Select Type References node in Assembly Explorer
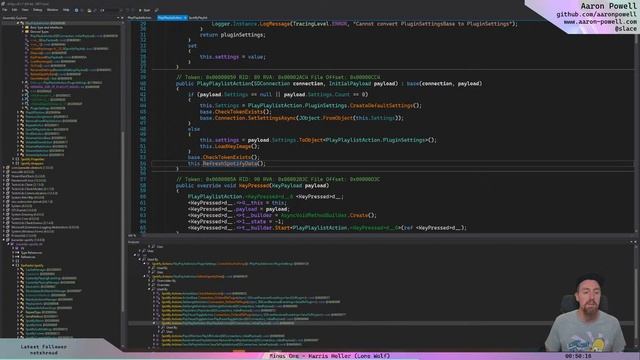 click(x=31, y=253)
